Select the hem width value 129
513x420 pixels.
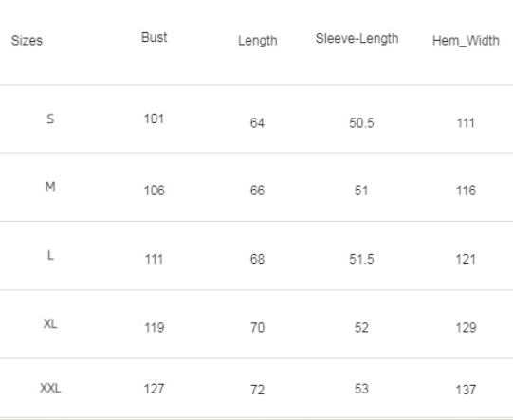pyautogui.click(x=466, y=327)
